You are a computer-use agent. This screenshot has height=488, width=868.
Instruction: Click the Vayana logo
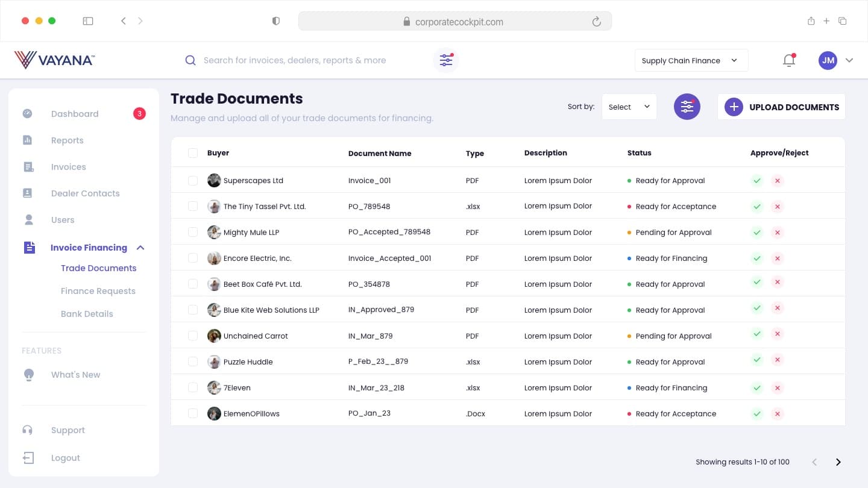[54, 60]
